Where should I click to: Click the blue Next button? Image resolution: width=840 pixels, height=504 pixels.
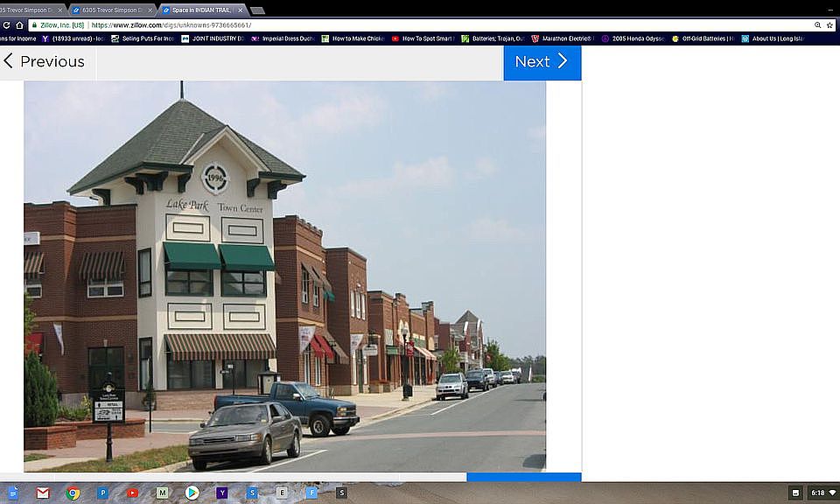coord(542,61)
